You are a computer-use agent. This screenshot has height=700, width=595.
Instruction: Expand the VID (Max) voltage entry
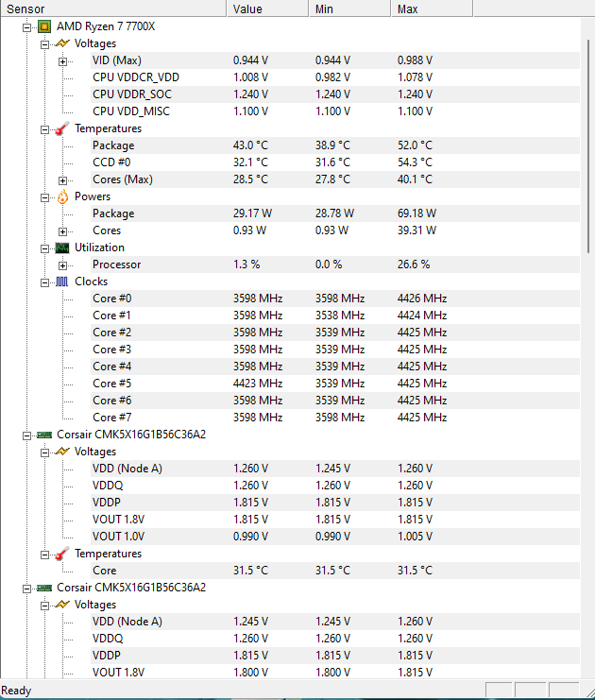click(x=63, y=61)
